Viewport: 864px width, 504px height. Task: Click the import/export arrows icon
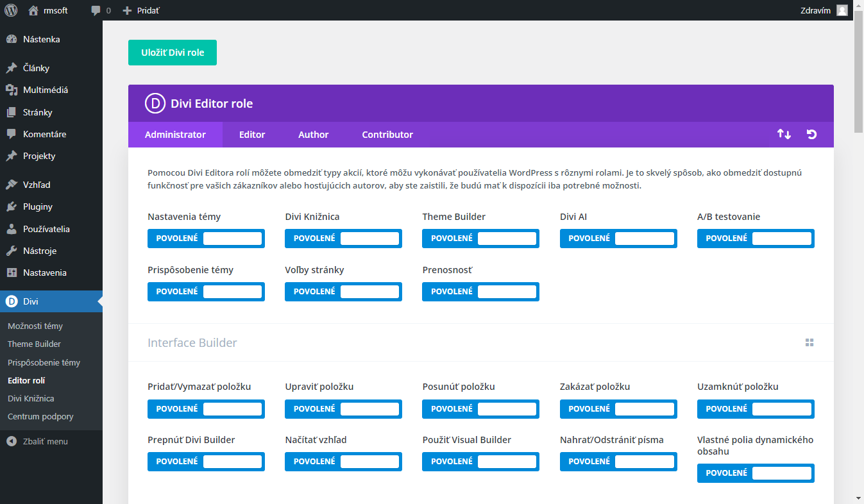coord(784,134)
